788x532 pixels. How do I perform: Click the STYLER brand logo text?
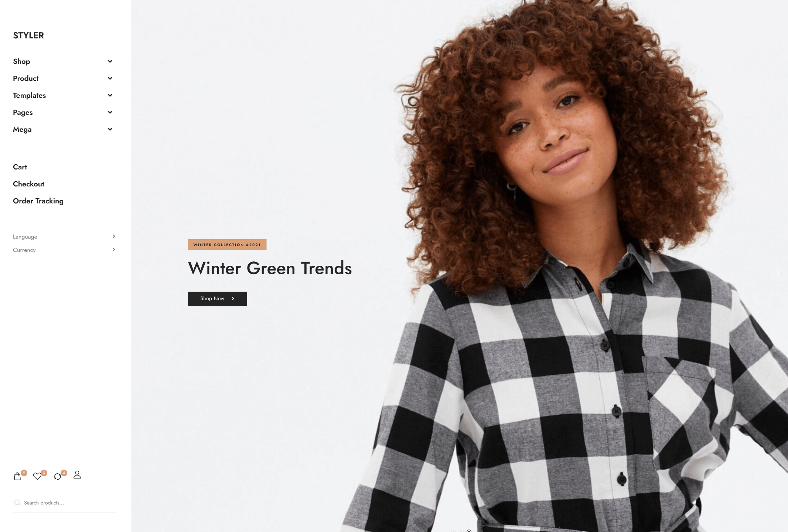click(x=28, y=35)
